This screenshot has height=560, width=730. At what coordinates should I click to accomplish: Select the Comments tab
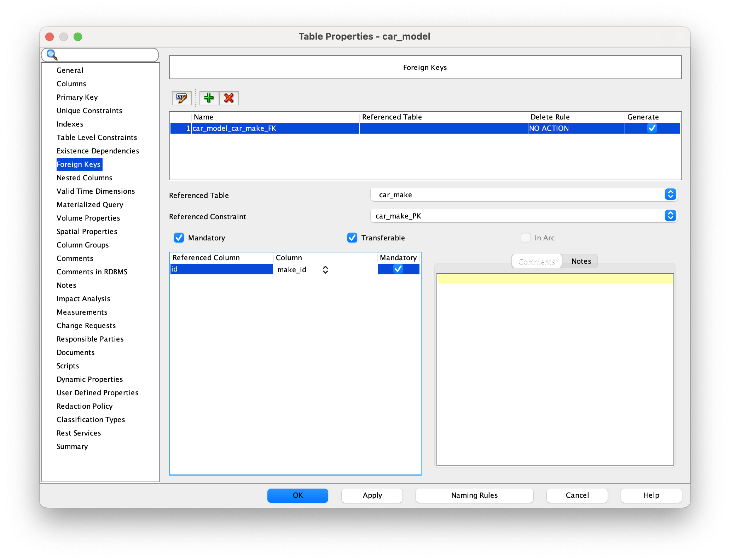click(537, 261)
